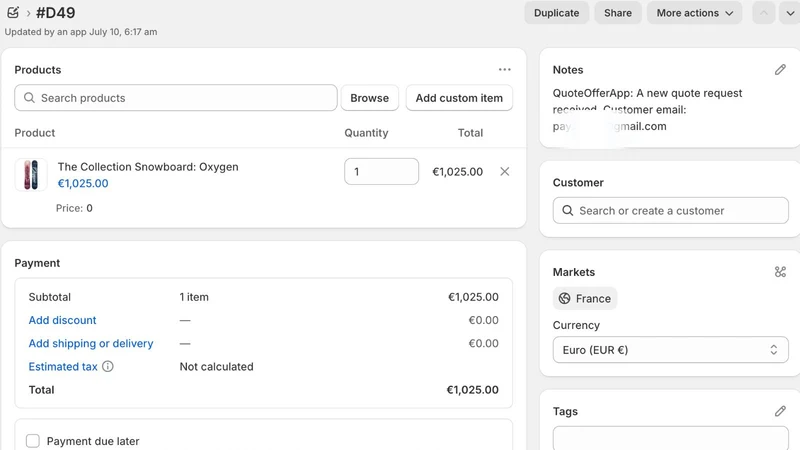Focus the Search products field
Viewport: 800px width, 450px height.
pos(176,98)
